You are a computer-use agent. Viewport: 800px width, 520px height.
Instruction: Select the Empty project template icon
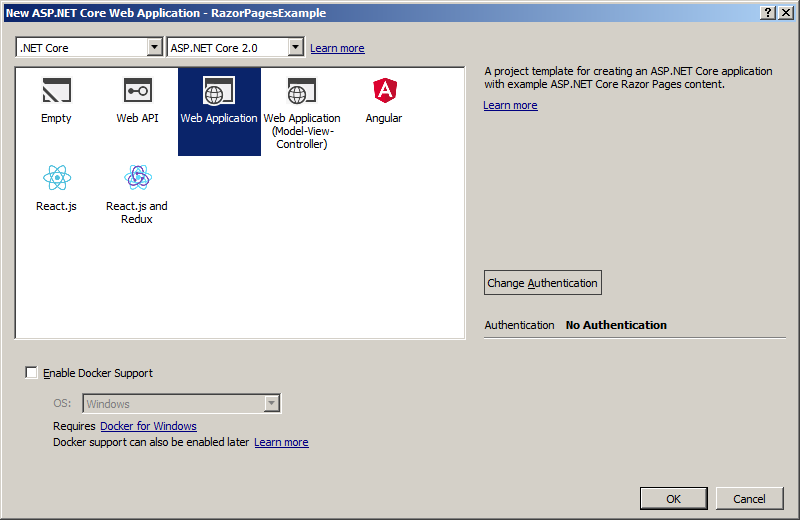56,92
